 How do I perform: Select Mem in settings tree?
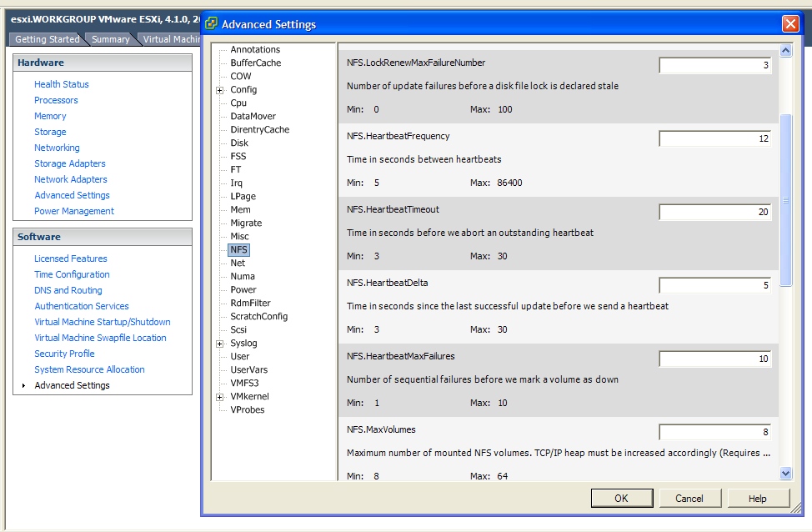pyautogui.click(x=240, y=210)
